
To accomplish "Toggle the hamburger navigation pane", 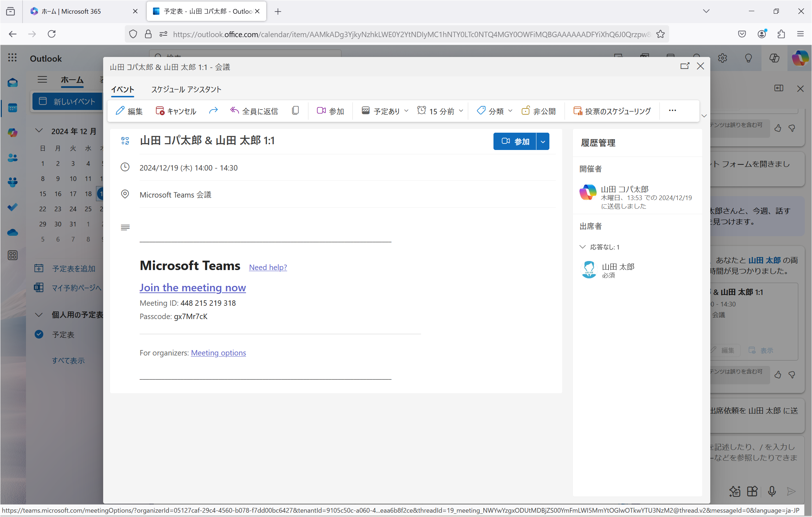I will (42, 79).
